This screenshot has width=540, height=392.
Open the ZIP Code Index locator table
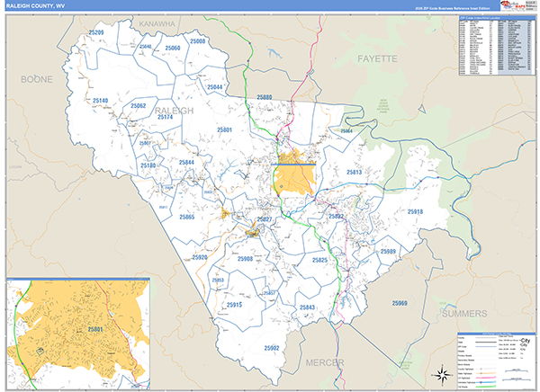(495, 49)
